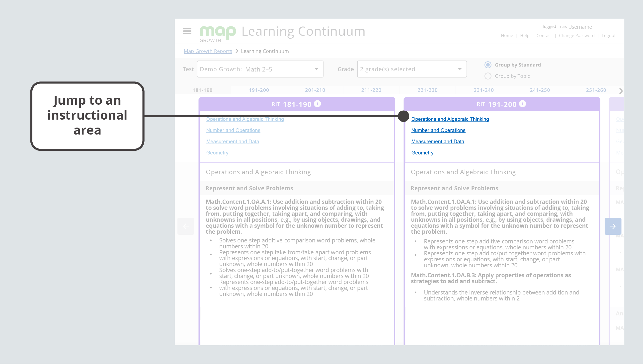Click the breadcrumb arrow separator icon
Viewport: 643px width, 364px height.
237,50
